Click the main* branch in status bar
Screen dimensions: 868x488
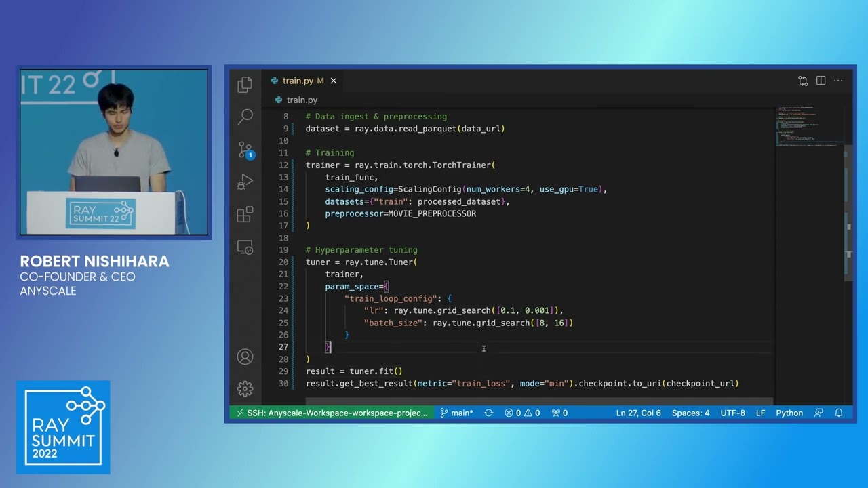[x=456, y=413]
